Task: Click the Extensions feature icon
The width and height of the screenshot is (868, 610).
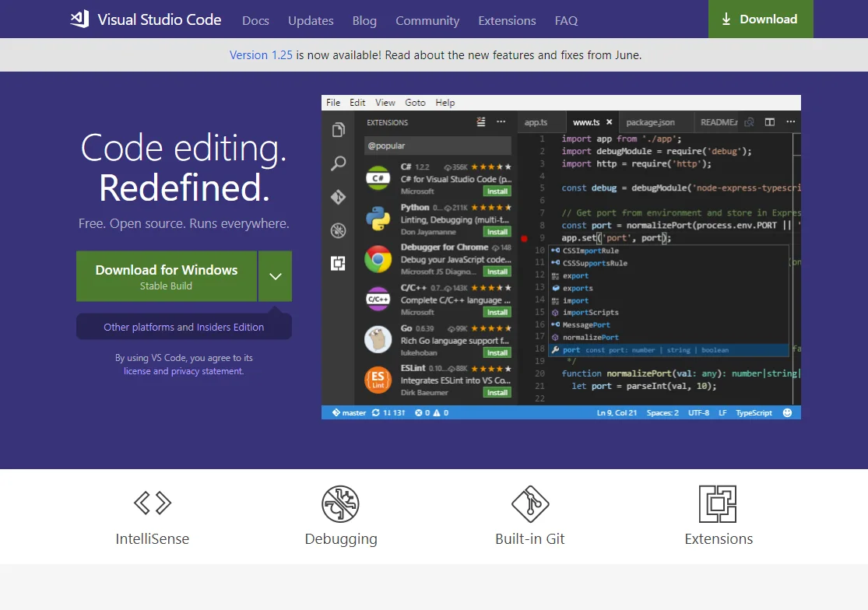Action: tap(718, 504)
